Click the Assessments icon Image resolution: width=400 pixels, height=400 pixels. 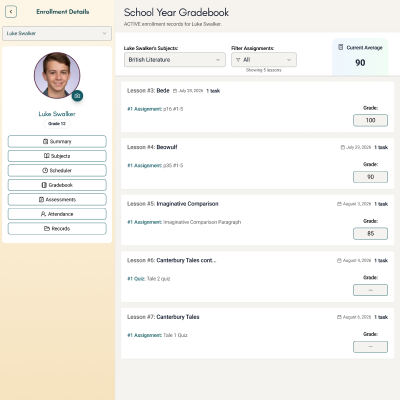click(x=41, y=199)
